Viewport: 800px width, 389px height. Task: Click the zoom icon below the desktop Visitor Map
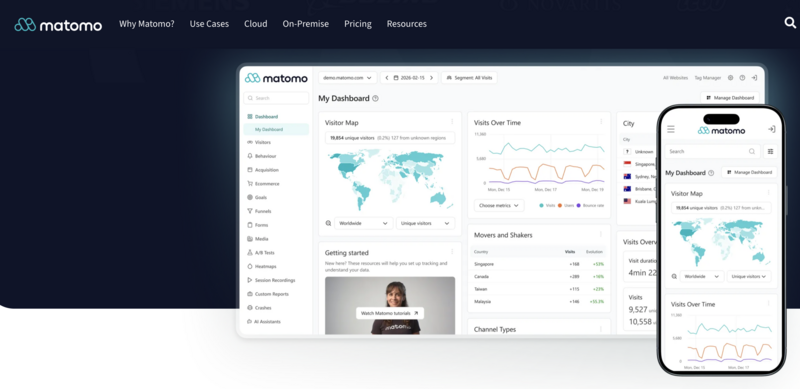[x=328, y=223]
